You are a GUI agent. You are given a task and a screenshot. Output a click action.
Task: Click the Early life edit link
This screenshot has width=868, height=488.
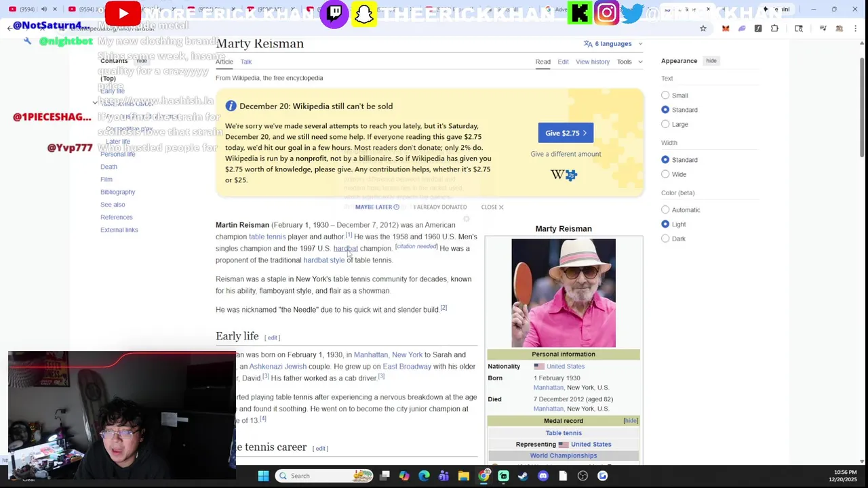click(x=272, y=338)
